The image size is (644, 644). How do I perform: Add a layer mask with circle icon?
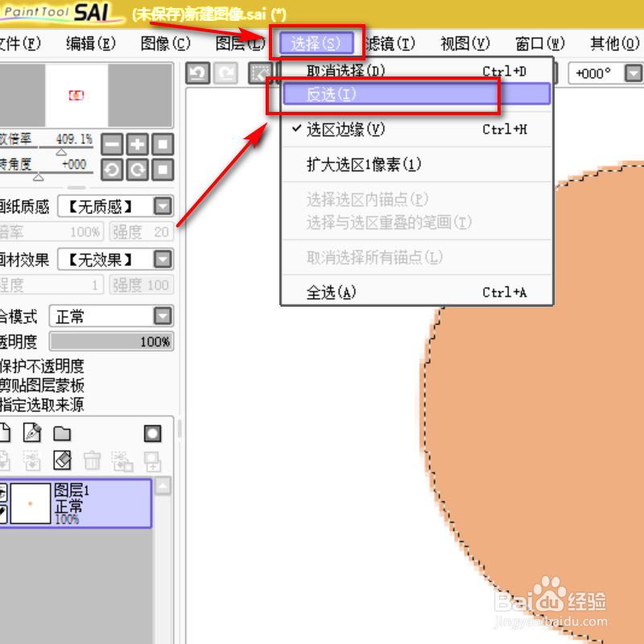pyautogui.click(x=152, y=433)
